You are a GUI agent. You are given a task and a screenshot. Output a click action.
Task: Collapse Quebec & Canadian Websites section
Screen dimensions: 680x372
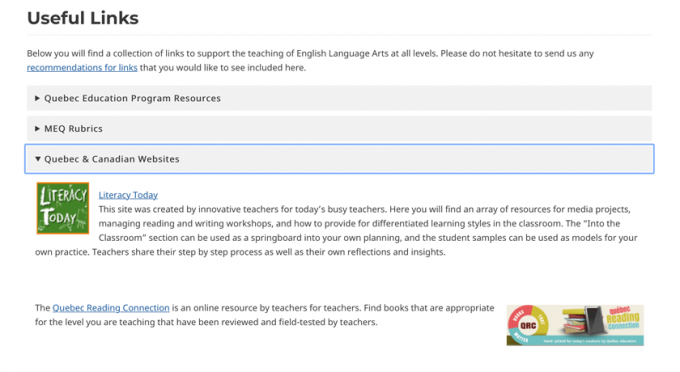pos(339,159)
